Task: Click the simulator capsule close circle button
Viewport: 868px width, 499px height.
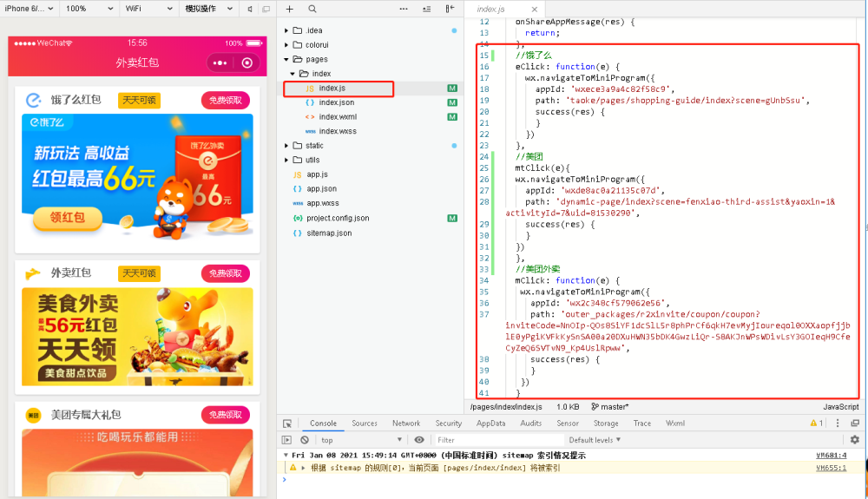Action: tap(247, 63)
